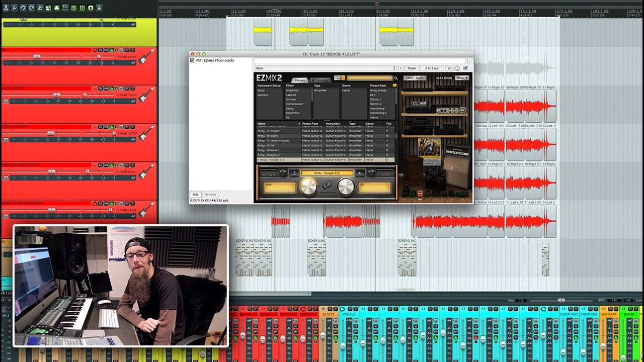Click the VOCALS folder icon in mixer

tap(343, 309)
